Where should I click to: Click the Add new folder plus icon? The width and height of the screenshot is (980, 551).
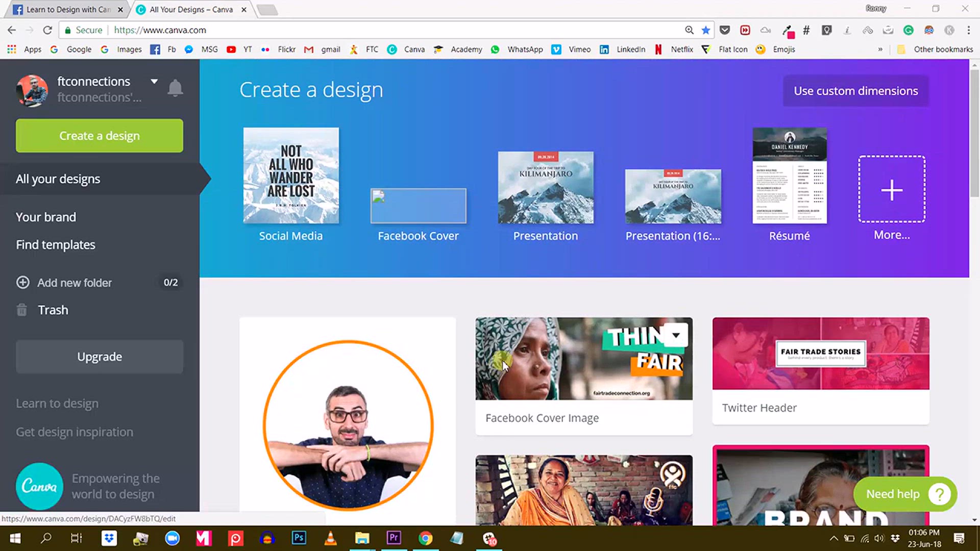tap(23, 282)
